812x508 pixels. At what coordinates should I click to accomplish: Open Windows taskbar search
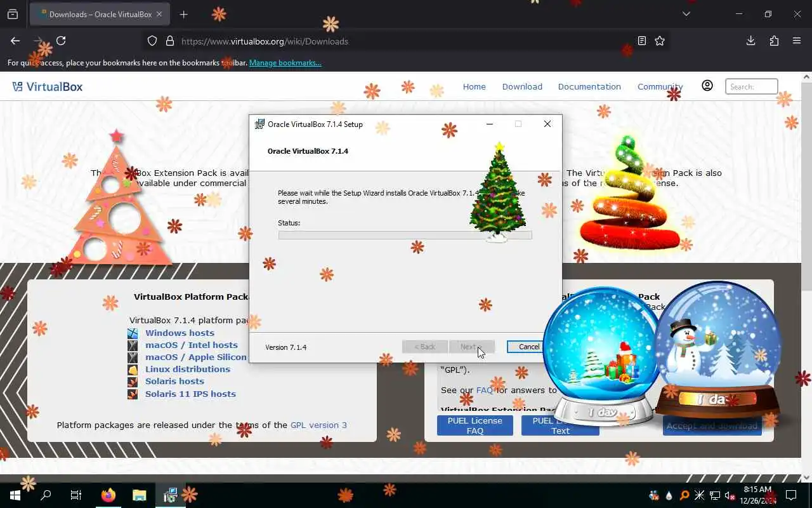click(x=46, y=495)
